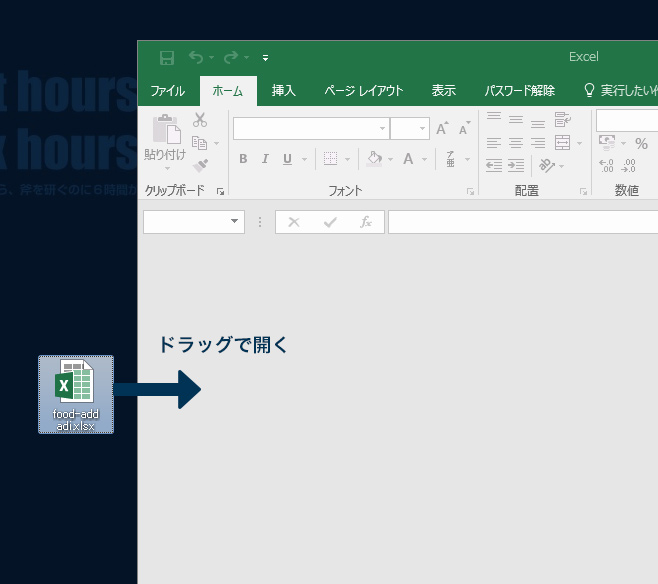The height and width of the screenshot is (584, 658).
Task: Click Merge and Center icon
Action: (562, 143)
